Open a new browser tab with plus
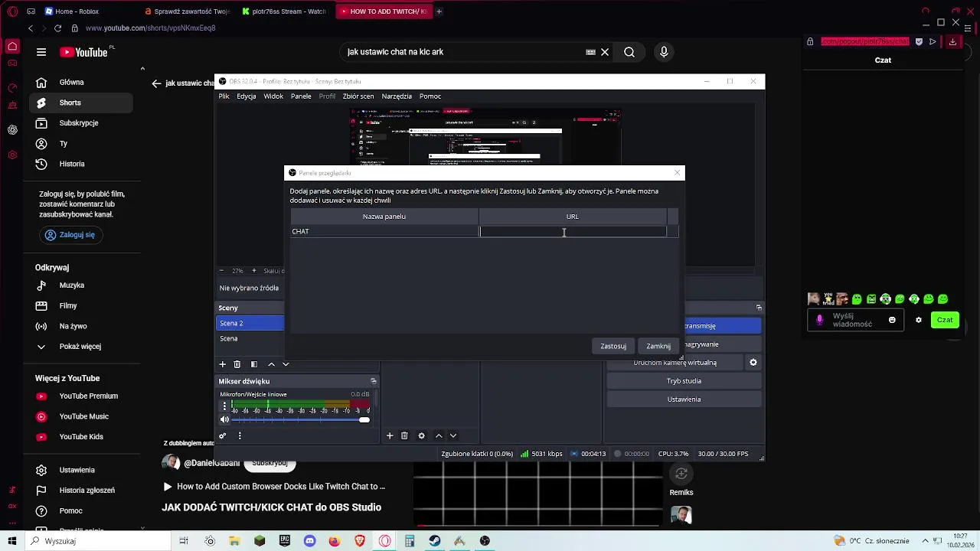980x551 pixels. [x=439, y=11]
